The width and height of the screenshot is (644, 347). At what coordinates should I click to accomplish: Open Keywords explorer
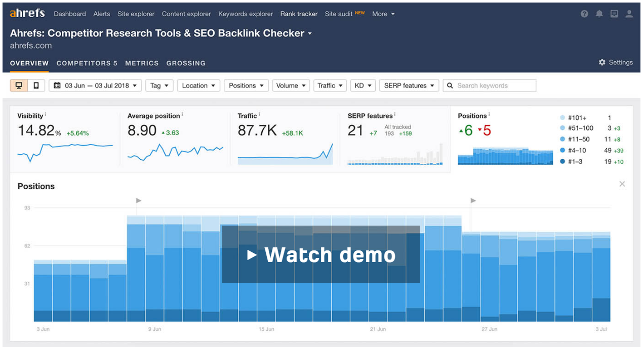tap(246, 14)
